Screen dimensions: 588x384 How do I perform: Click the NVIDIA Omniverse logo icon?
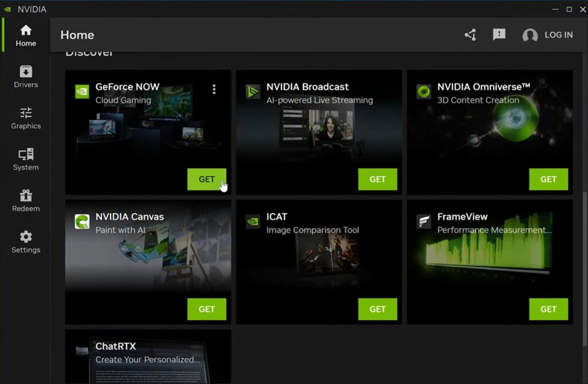point(424,92)
